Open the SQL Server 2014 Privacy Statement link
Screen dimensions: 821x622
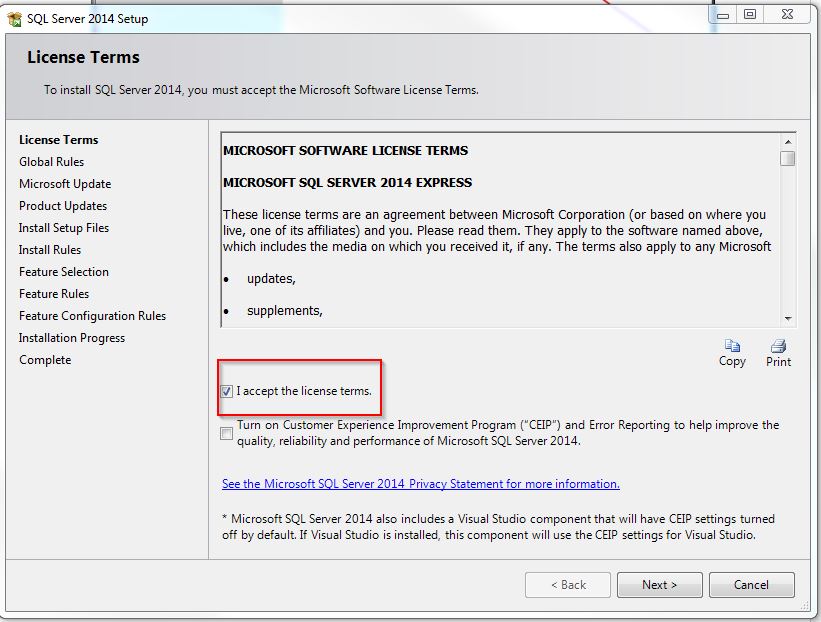point(420,484)
